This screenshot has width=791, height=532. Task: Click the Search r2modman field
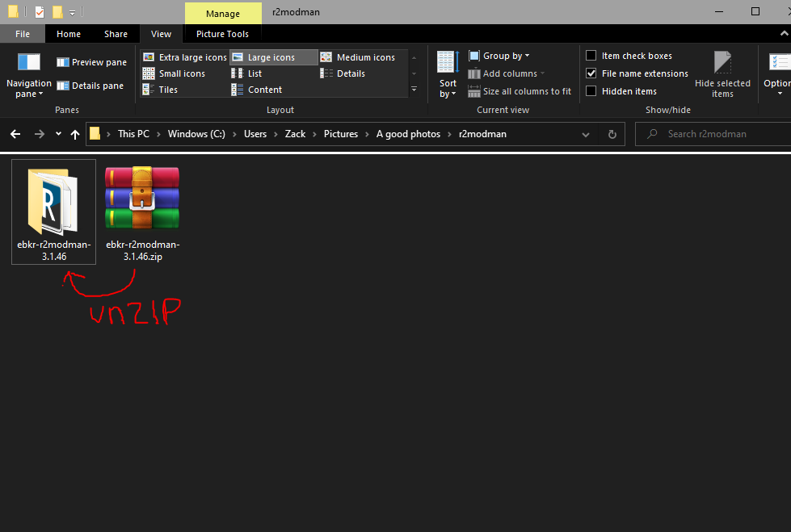[x=713, y=134]
